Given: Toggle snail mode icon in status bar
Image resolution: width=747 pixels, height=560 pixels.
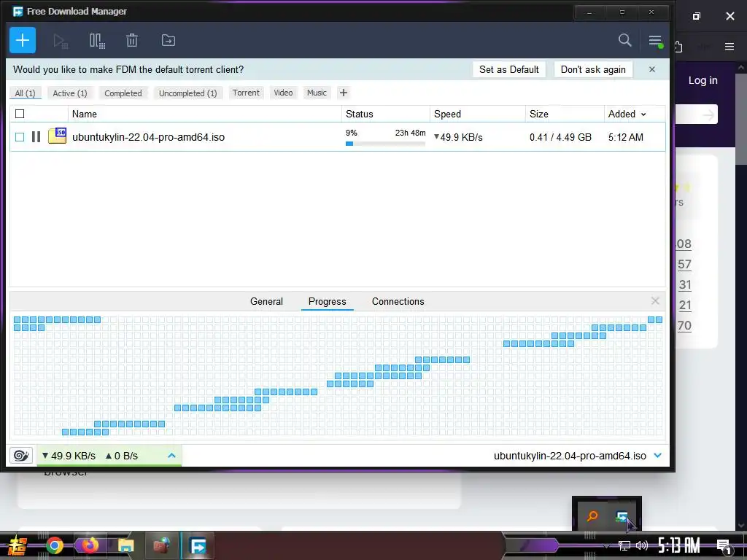Looking at the screenshot, I should pyautogui.click(x=21, y=456).
